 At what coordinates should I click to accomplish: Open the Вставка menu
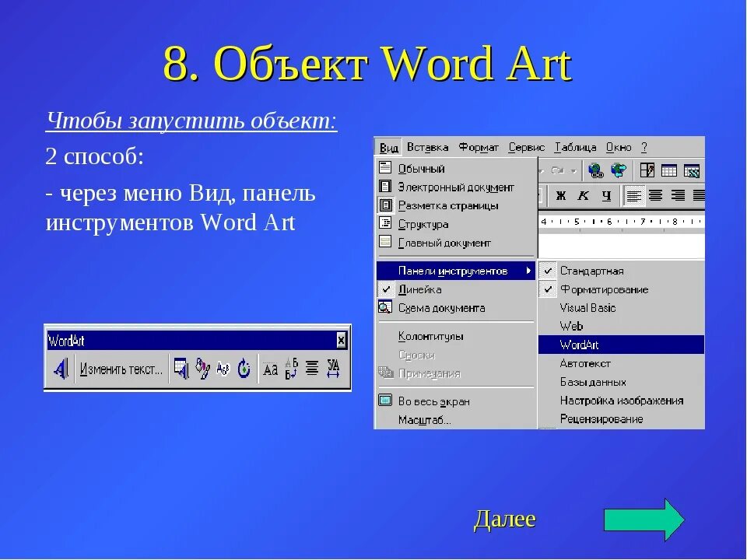tap(427, 147)
